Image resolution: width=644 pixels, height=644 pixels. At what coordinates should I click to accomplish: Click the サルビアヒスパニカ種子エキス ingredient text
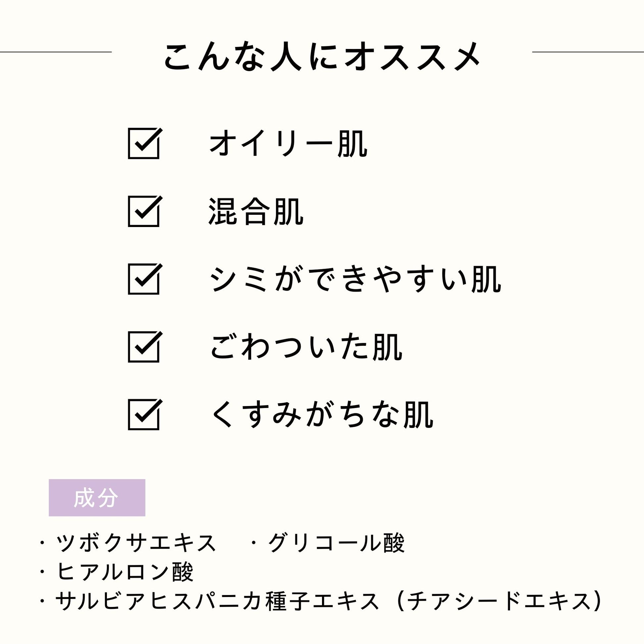coord(217,601)
